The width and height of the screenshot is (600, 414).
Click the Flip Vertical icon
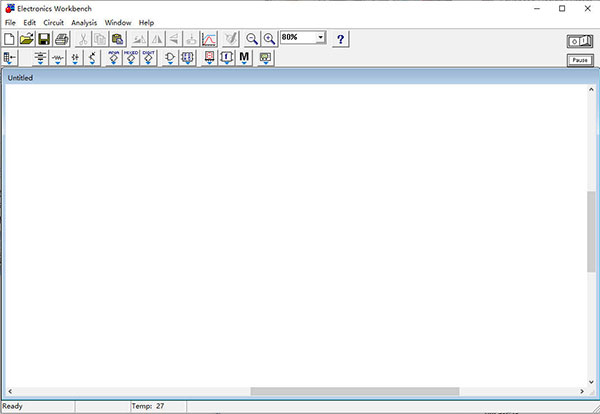[174, 39]
